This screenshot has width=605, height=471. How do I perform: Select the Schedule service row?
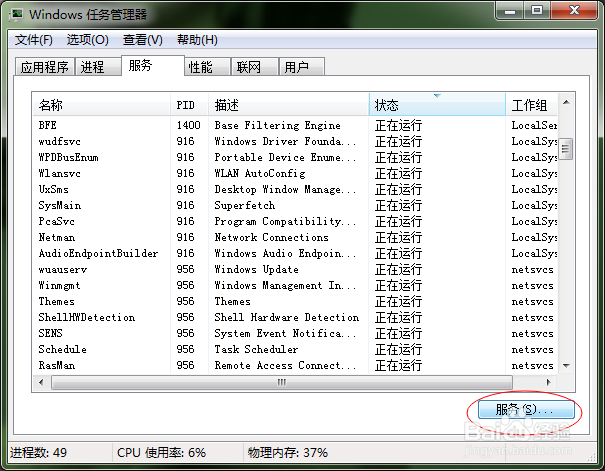coord(295,349)
